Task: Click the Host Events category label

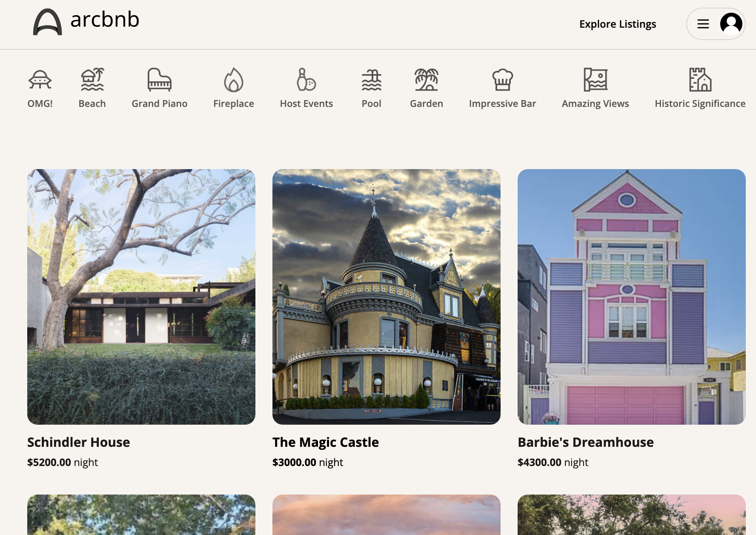Action: pyautogui.click(x=306, y=104)
